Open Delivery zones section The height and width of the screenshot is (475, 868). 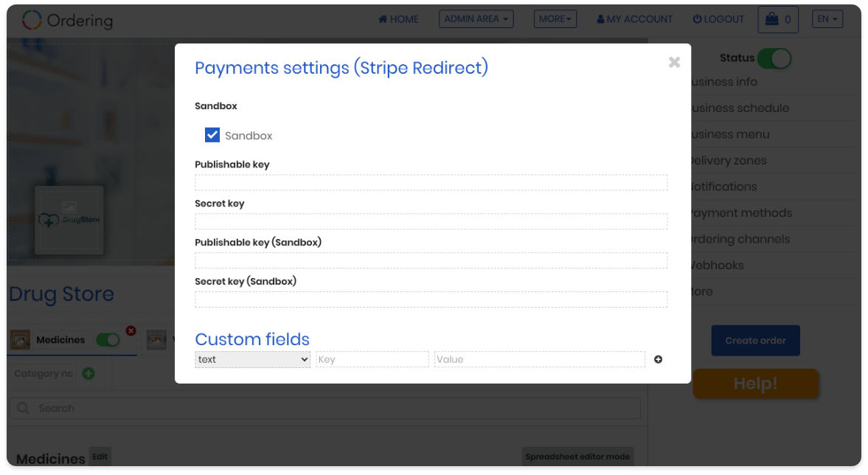coord(729,161)
